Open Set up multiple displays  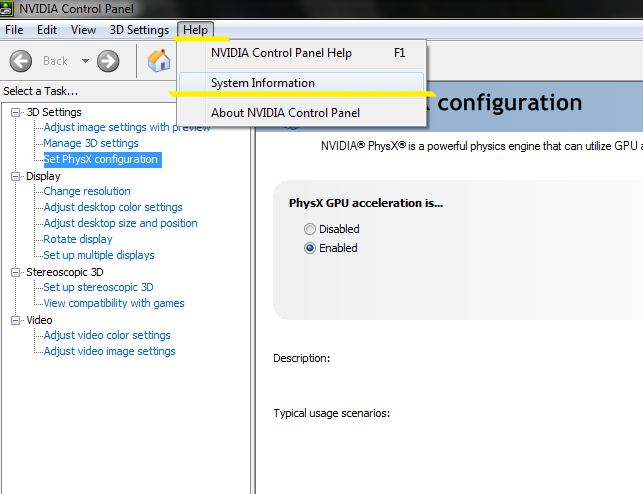point(99,255)
